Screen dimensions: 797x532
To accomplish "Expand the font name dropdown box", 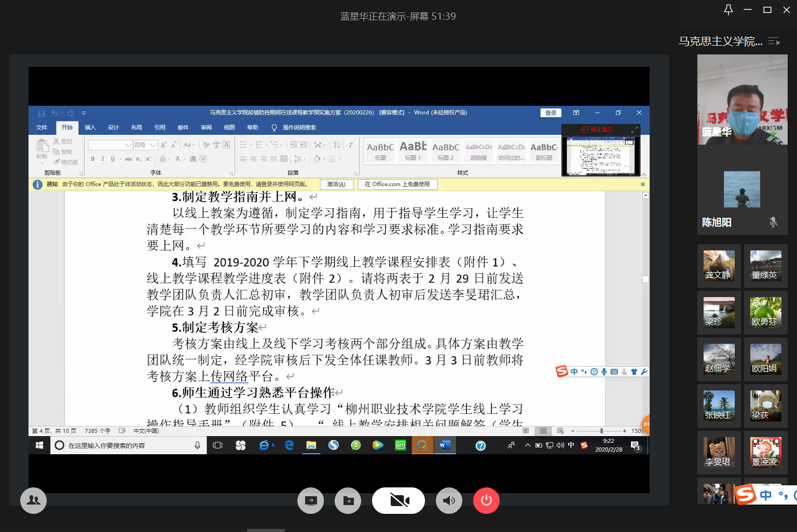I will pos(128,145).
